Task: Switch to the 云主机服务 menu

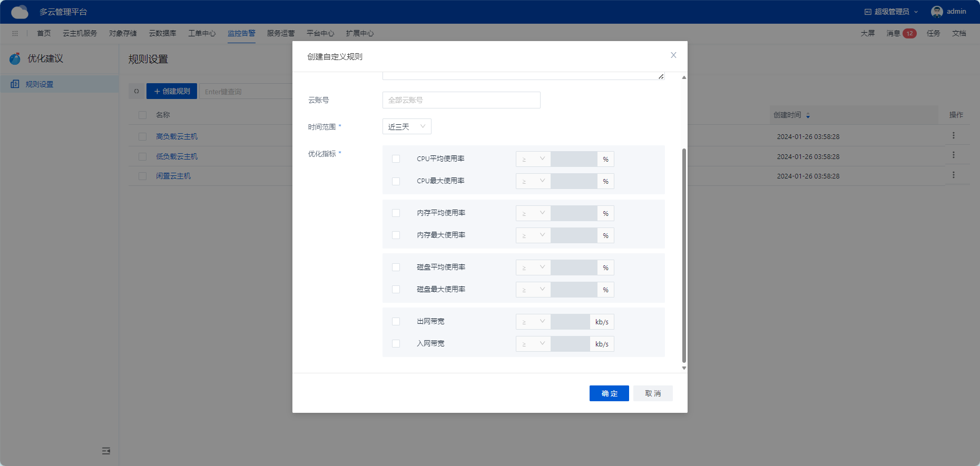Action: (x=80, y=33)
